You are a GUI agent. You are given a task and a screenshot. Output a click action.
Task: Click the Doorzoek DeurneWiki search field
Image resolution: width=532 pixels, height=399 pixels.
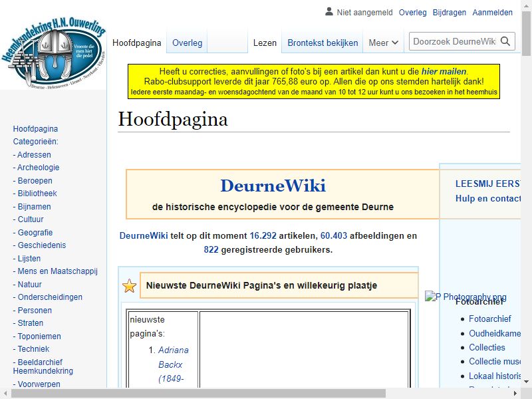pyautogui.click(x=454, y=41)
